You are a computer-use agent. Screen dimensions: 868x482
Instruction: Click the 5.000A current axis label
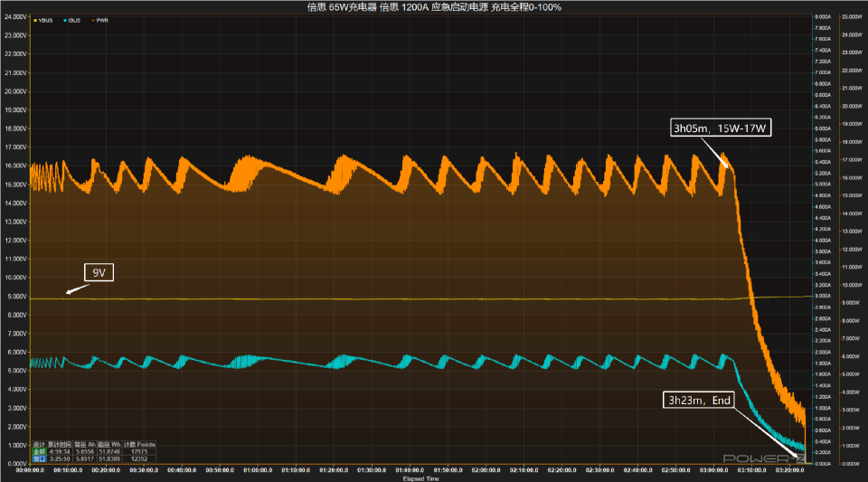823,184
